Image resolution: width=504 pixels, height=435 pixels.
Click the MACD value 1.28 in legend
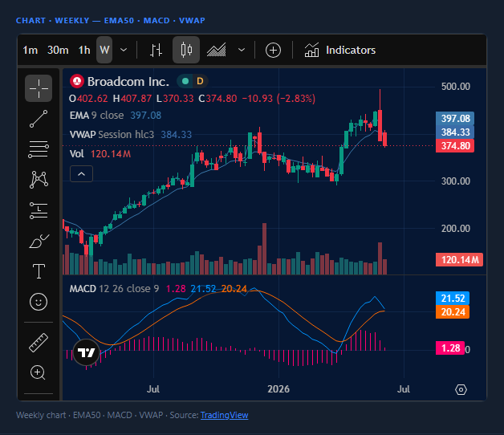click(x=176, y=289)
